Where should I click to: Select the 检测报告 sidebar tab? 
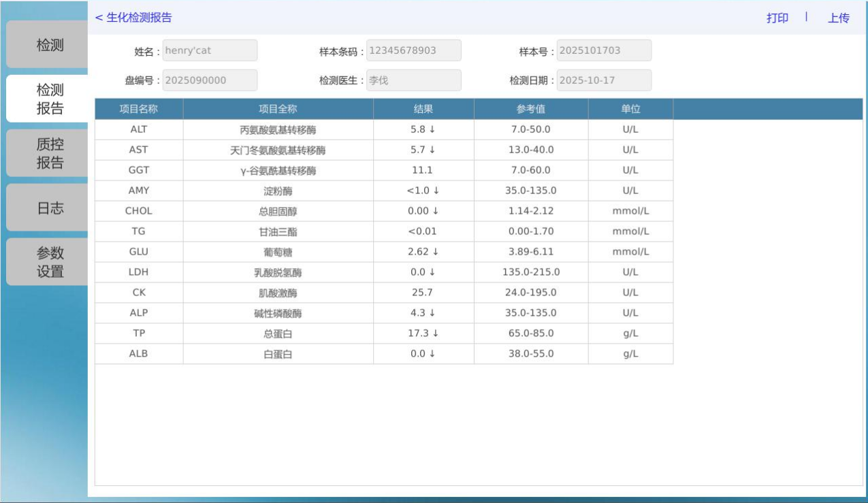(x=50, y=99)
